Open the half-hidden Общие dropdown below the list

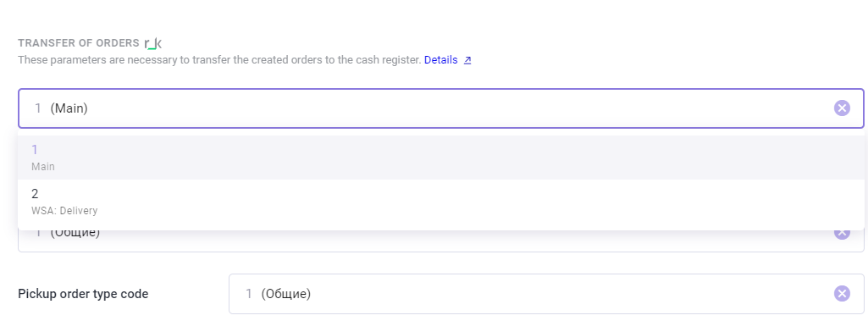440,241
